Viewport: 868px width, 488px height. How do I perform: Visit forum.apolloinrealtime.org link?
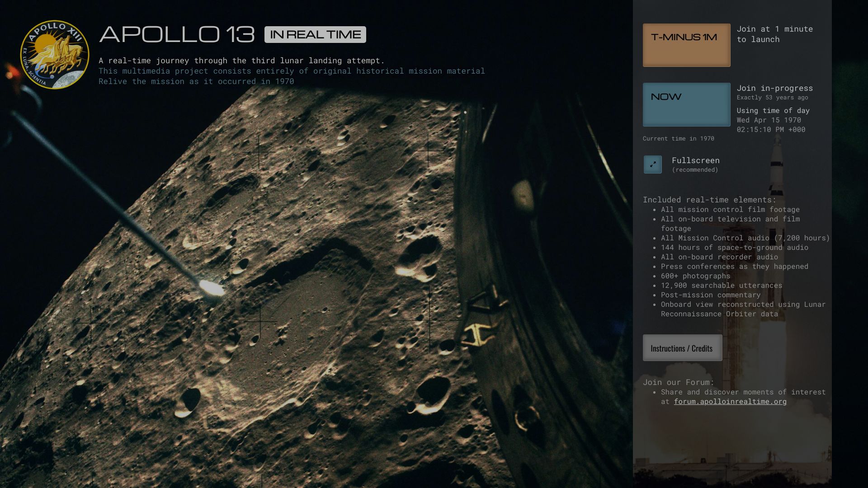[x=730, y=402]
